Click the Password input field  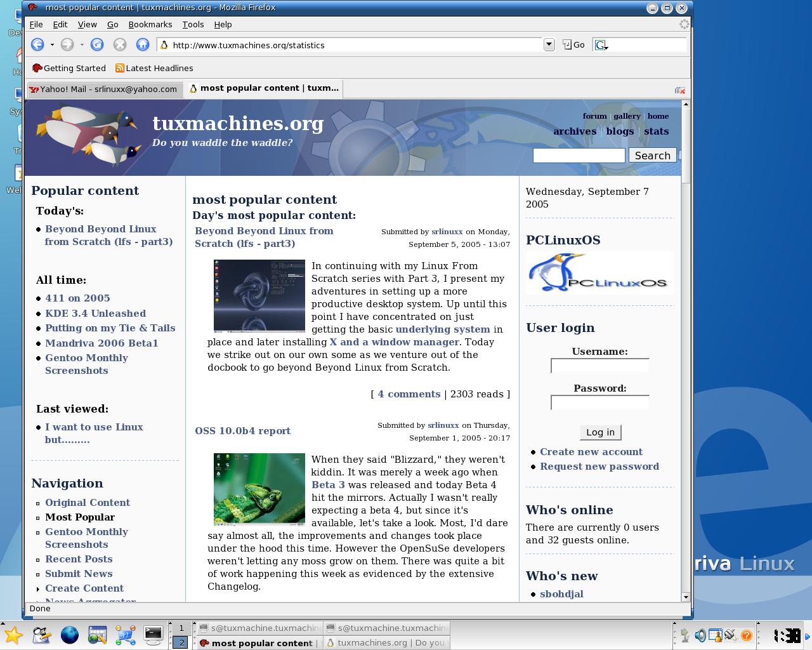click(x=599, y=402)
